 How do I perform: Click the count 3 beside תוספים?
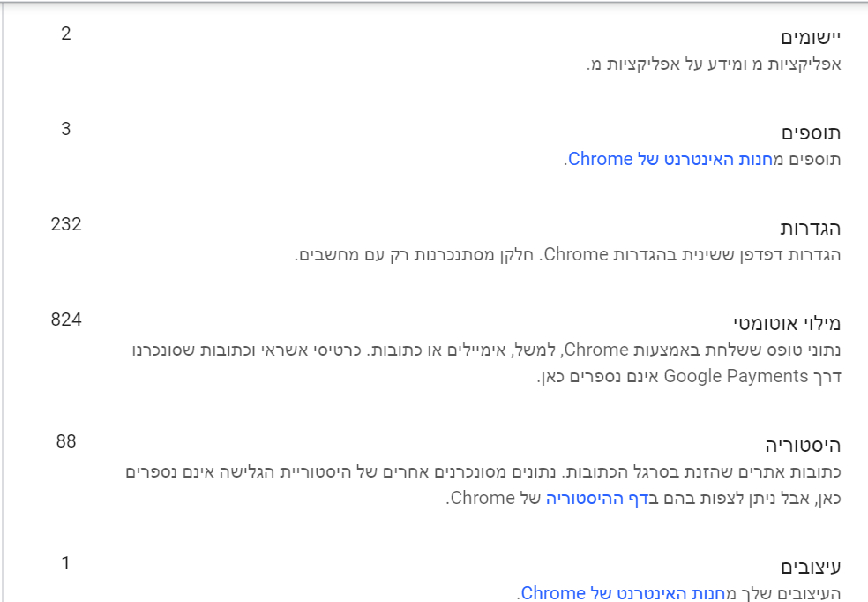66,129
